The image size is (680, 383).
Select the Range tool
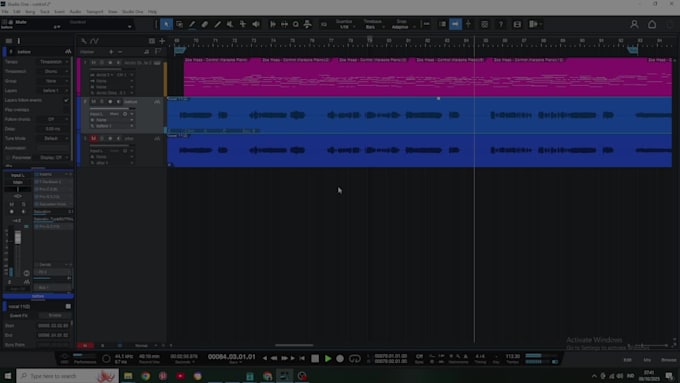[179, 24]
